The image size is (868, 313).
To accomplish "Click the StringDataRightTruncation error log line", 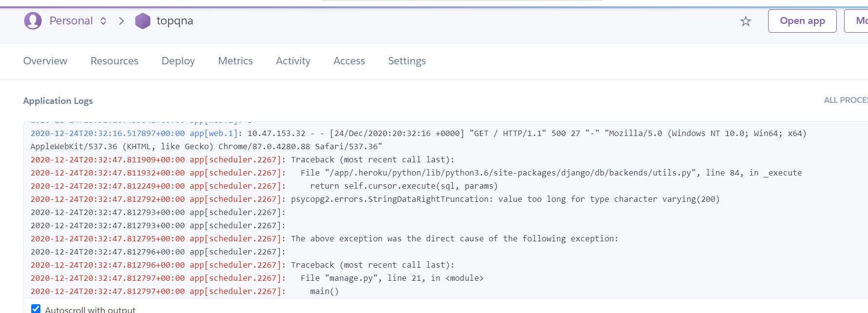I will 375,199.
